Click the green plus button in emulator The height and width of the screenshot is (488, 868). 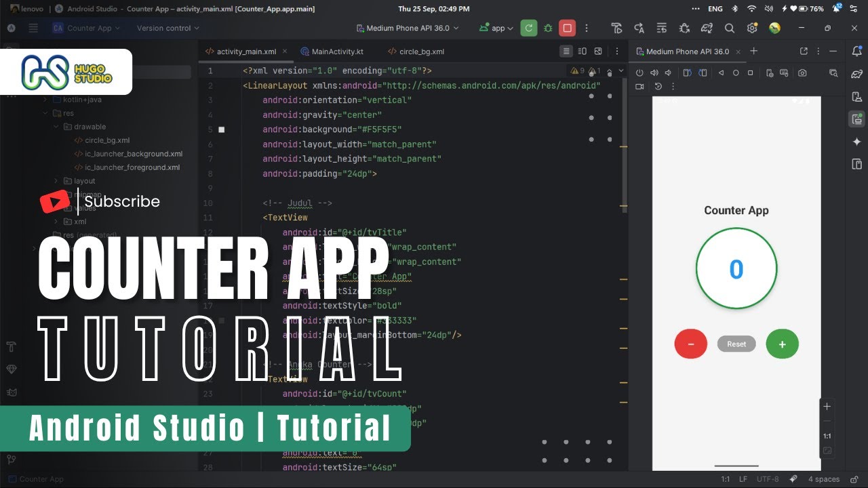pyautogui.click(x=782, y=344)
